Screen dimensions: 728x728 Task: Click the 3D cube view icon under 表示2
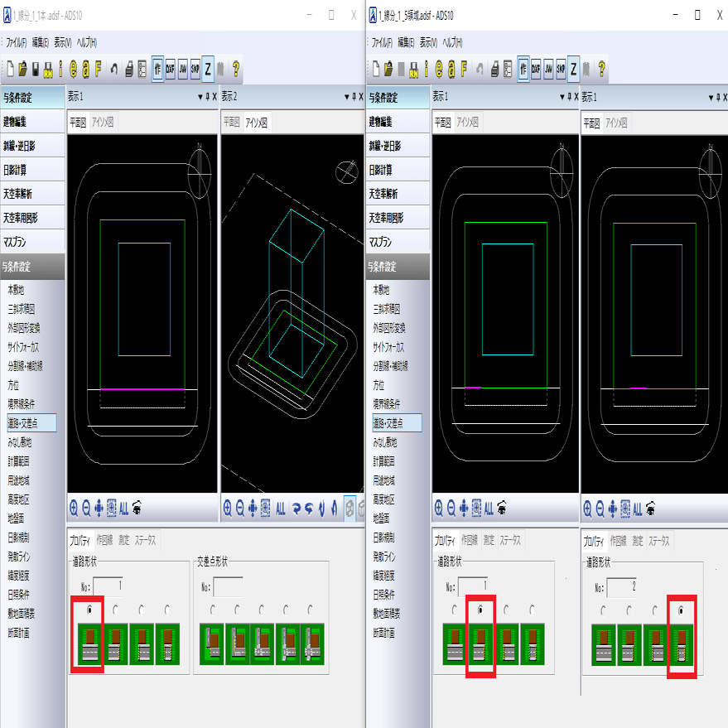coord(350,508)
